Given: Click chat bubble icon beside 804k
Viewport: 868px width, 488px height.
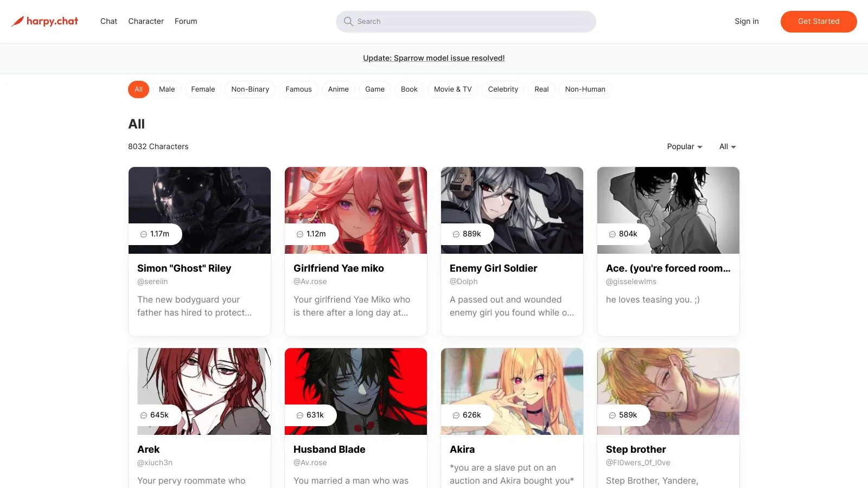Looking at the screenshot, I should (612, 234).
